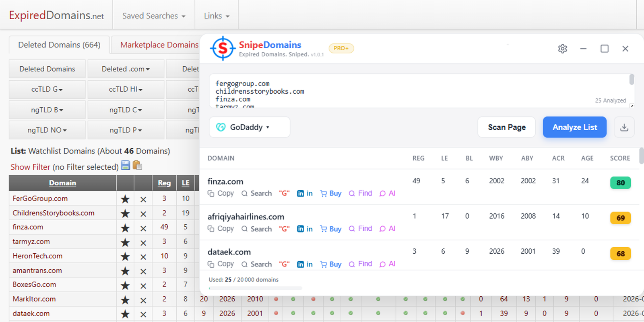Open LinkedIn lookup for afriqiyahairlines.com
Screen dimensions: 644x322
[305, 229]
